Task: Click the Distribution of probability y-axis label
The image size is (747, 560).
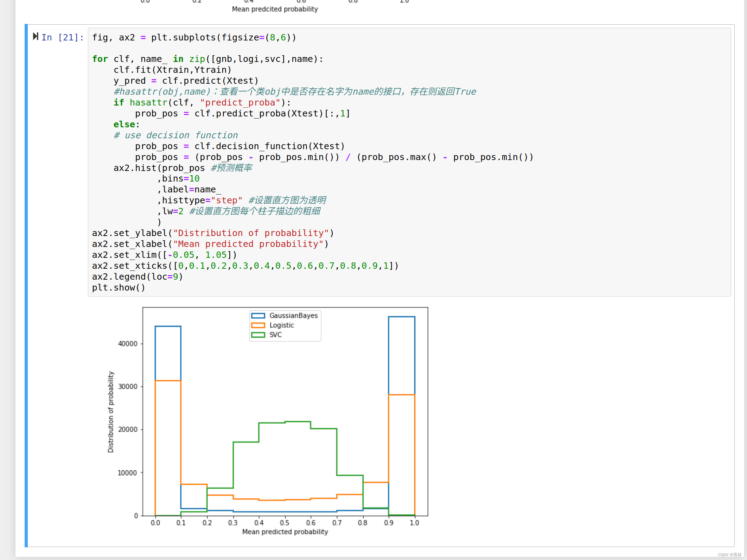Action: (x=111, y=412)
